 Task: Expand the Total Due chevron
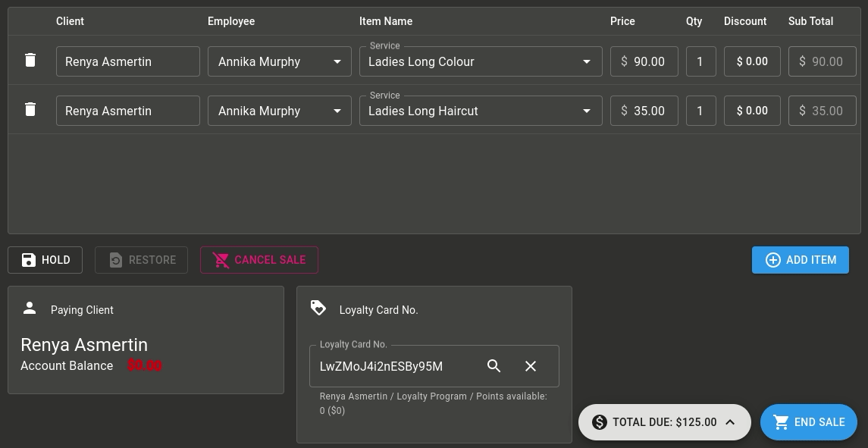(730, 422)
